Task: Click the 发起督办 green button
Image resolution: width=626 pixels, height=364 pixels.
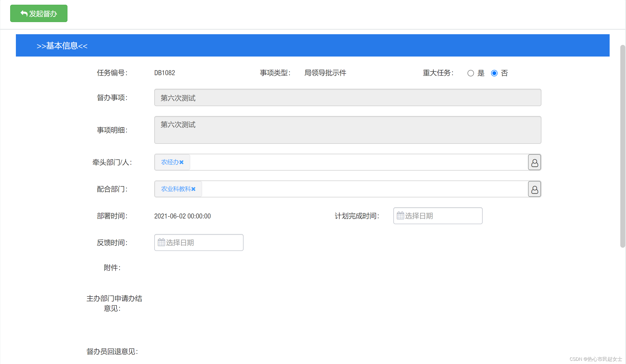Action: pyautogui.click(x=39, y=13)
